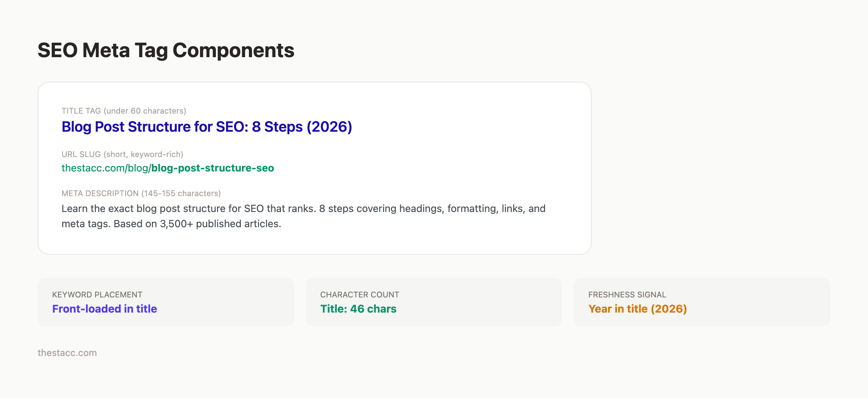This screenshot has height=398, width=868.
Task: Click the META DESCRIPTION section label
Action: (101, 194)
